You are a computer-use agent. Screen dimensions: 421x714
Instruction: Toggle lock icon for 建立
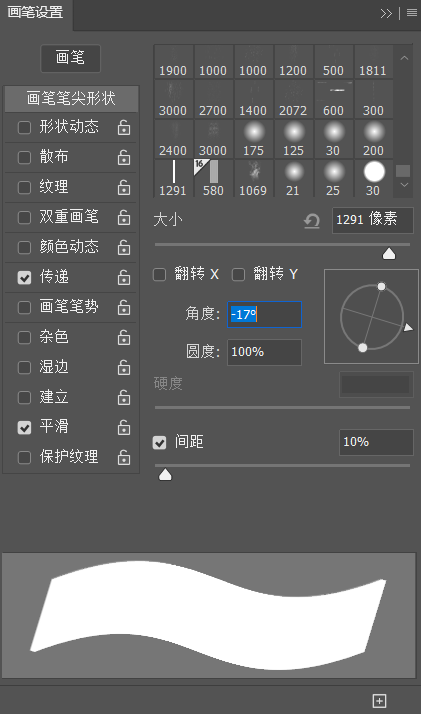(124, 398)
